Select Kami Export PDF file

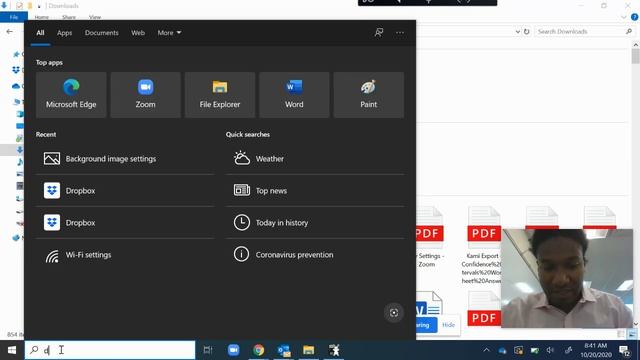483,245
